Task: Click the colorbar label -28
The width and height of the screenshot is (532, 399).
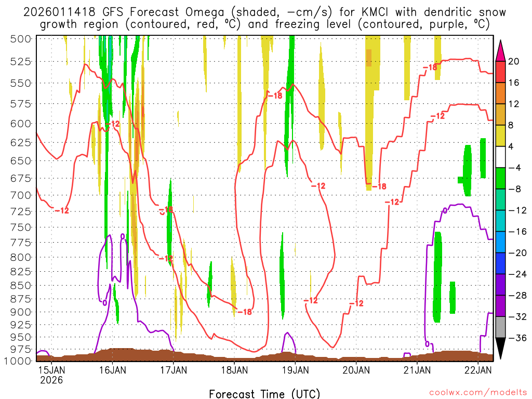Action: tap(517, 296)
